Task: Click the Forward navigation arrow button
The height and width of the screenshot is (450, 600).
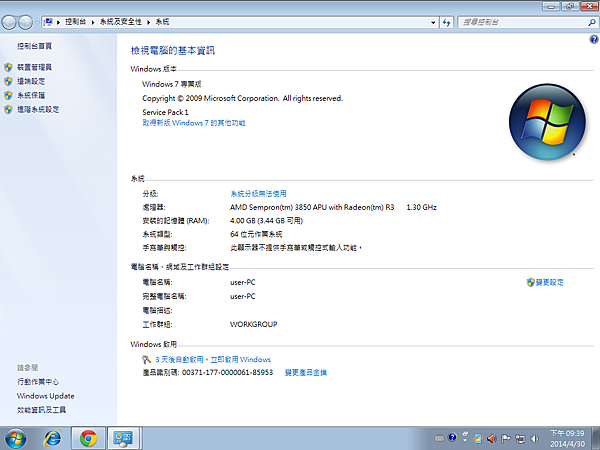Action: [x=25, y=23]
